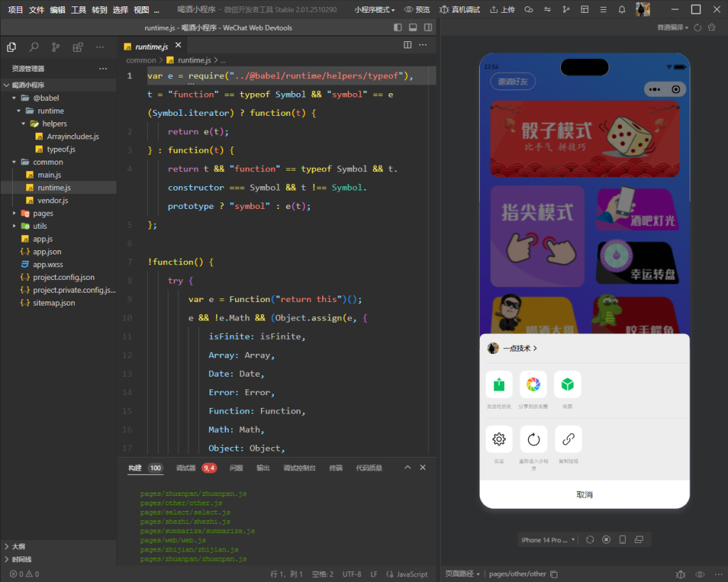The height and width of the screenshot is (582, 728).
Task: Click the three-dot more icon in the simulator footer
Action: pyautogui.click(x=718, y=574)
